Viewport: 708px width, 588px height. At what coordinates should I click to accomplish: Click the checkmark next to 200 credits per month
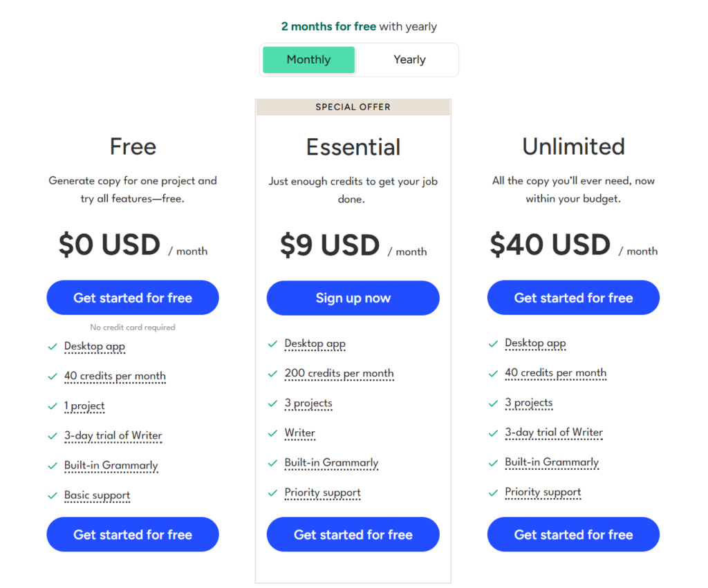pos(273,373)
